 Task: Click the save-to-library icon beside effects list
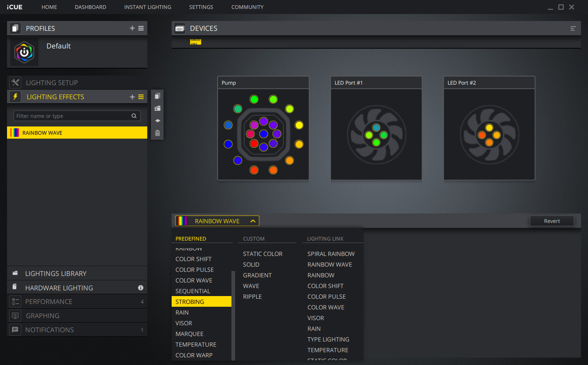(x=158, y=108)
